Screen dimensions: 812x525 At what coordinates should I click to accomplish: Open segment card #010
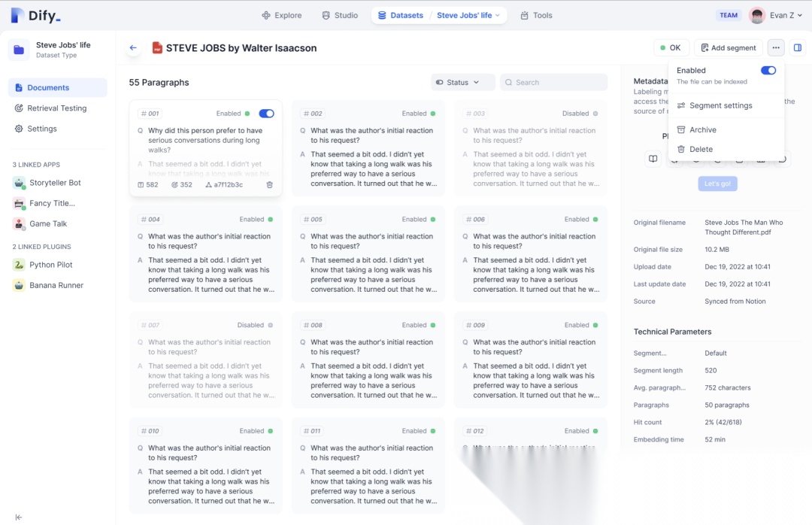[205, 466]
